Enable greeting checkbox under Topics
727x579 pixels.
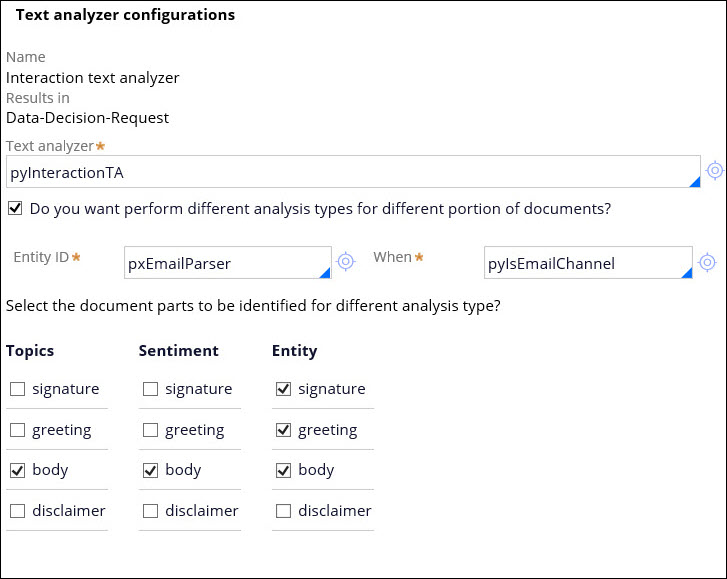point(17,430)
